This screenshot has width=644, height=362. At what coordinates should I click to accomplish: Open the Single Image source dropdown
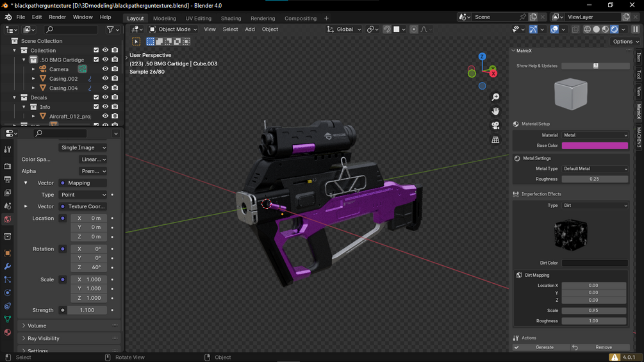click(83, 147)
